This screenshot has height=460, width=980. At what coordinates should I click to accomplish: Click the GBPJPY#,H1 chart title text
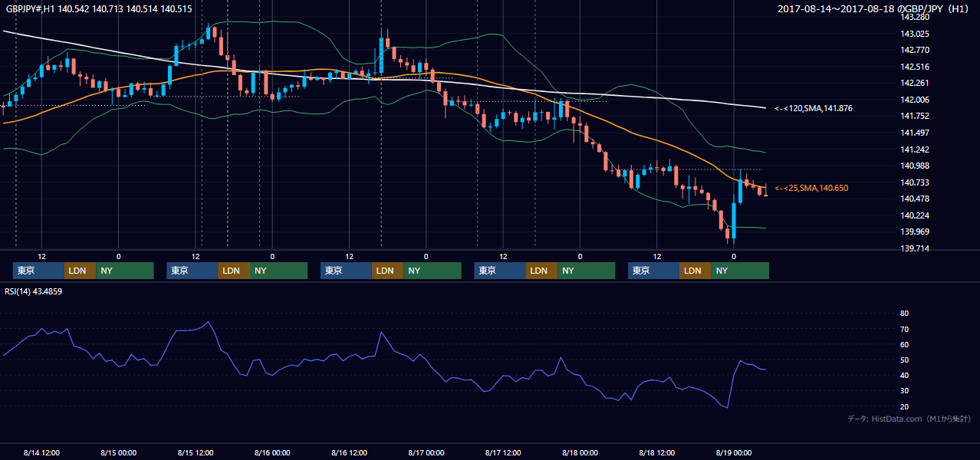coord(98,9)
